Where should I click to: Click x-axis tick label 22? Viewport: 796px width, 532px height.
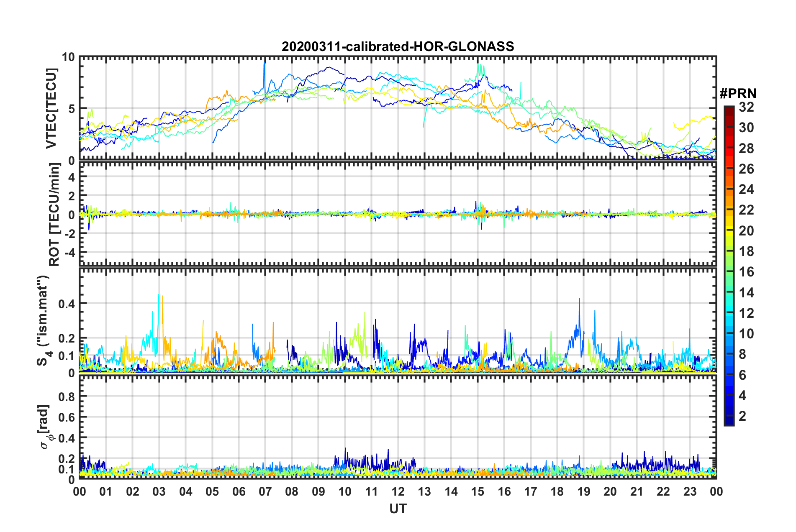[x=663, y=491]
